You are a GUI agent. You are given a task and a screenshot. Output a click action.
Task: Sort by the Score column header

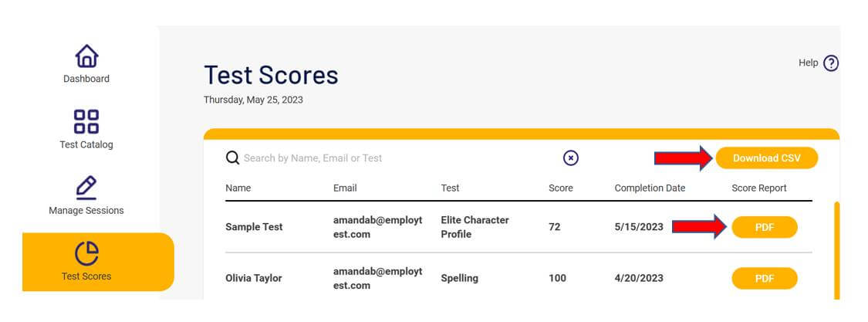click(561, 188)
